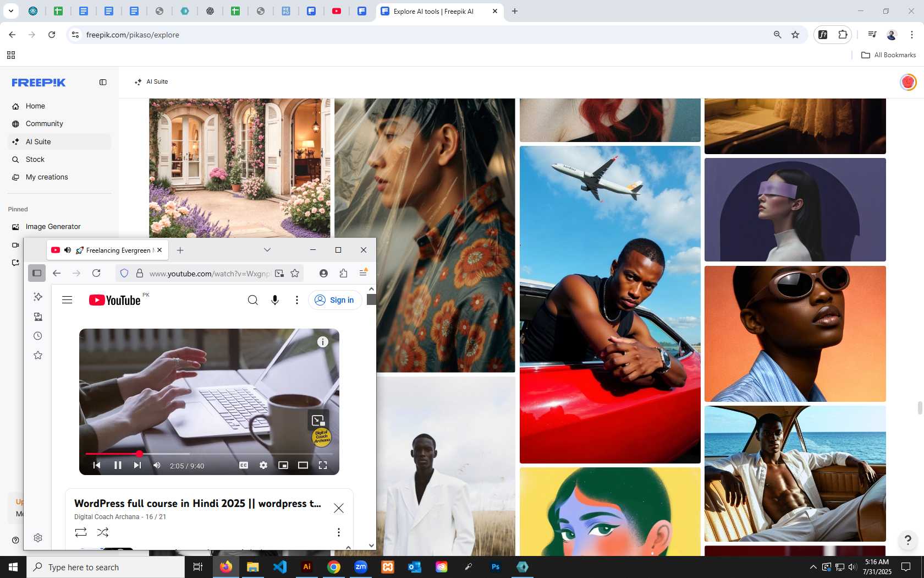Open Firefox sidebar history clock
924x578 pixels.
click(x=38, y=336)
